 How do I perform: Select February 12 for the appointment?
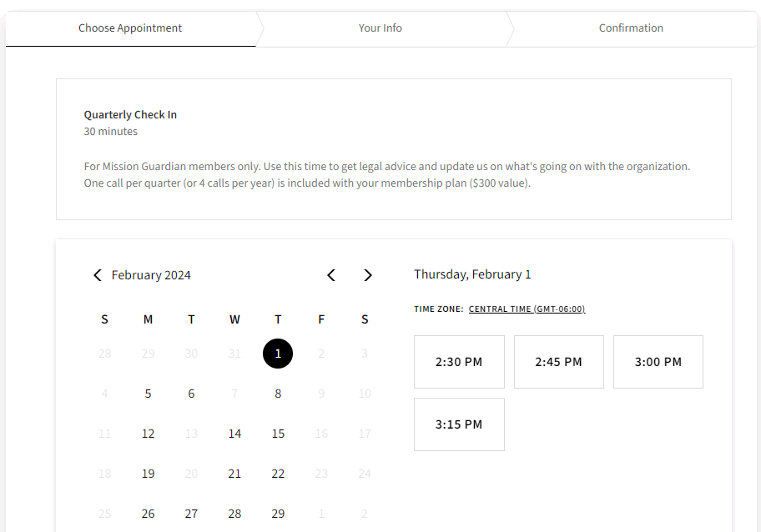148,433
